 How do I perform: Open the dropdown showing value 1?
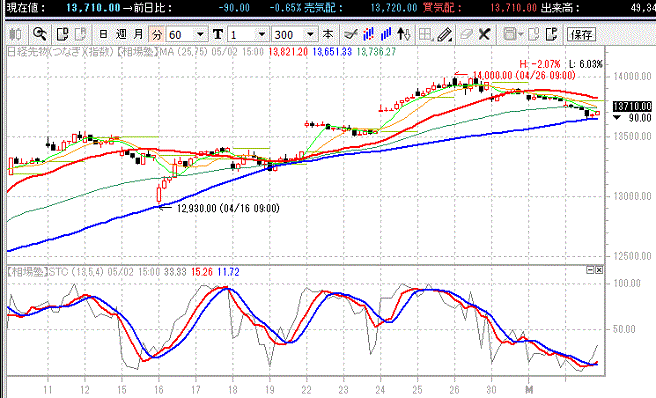[x=248, y=34]
